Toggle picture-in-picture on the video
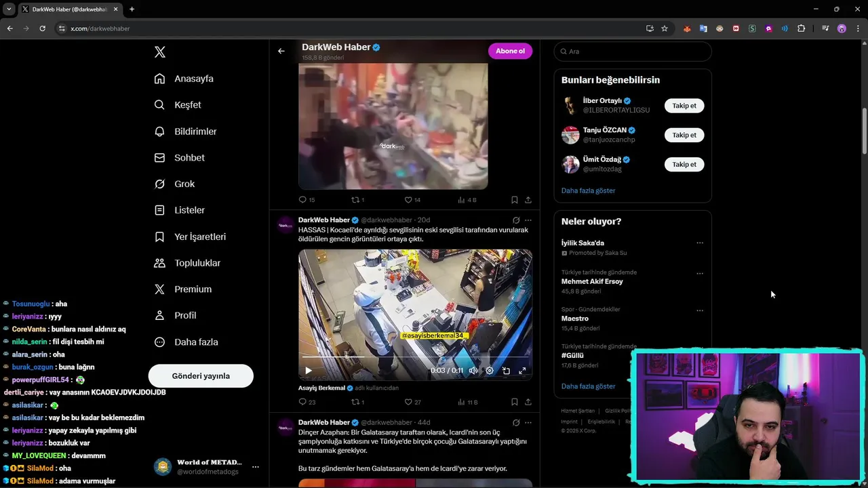Screen dimensions: 868x488 click(506, 371)
